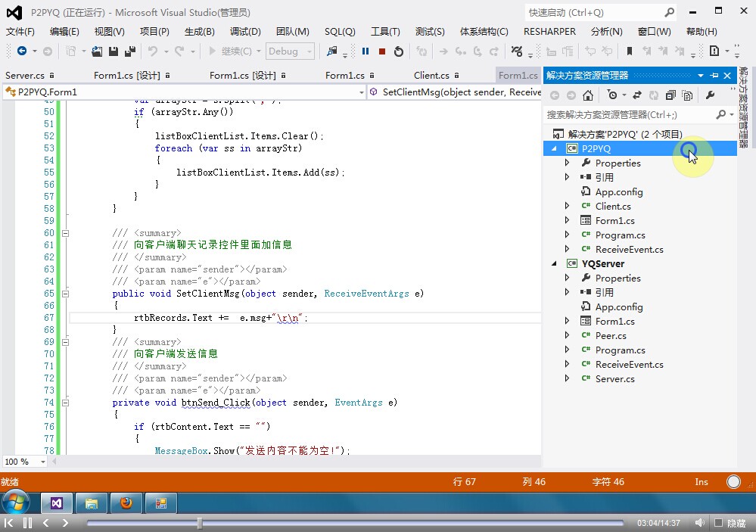Stop debugging with the red square icon
Image resolution: width=756 pixels, height=532 pixels.
[382, 51]
